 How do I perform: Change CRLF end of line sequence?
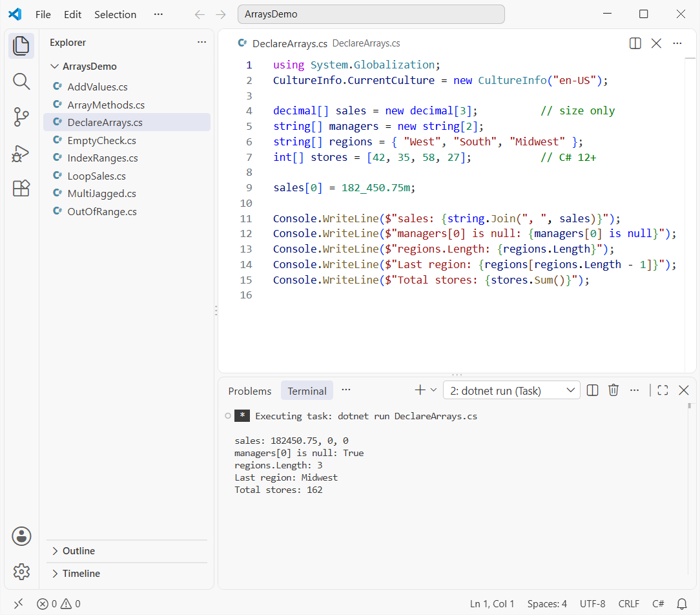click(x=628, y=604)
